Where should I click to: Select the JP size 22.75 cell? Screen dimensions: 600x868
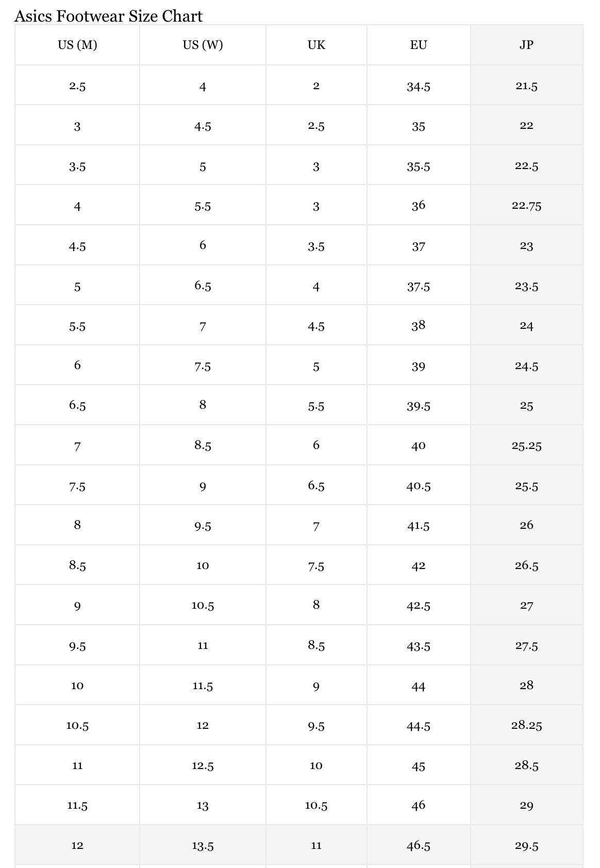pos(526,206)
